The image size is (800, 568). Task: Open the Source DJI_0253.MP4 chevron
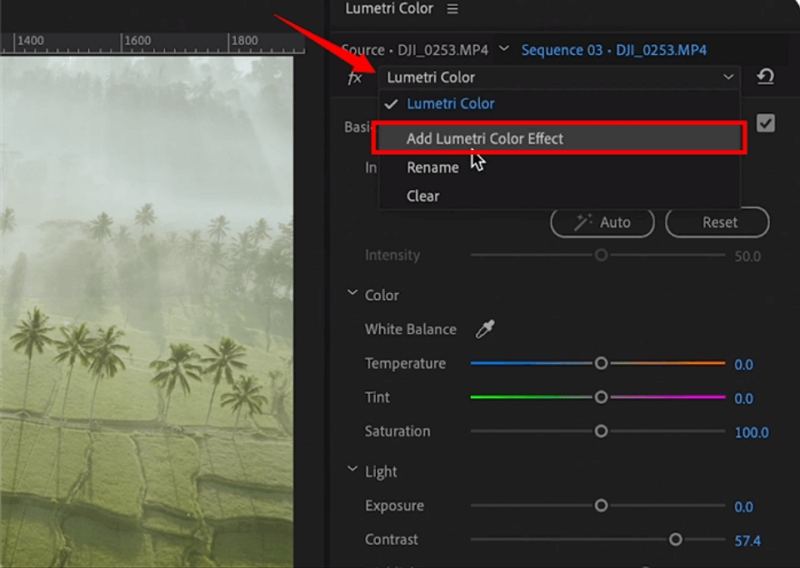pos(504,48)
